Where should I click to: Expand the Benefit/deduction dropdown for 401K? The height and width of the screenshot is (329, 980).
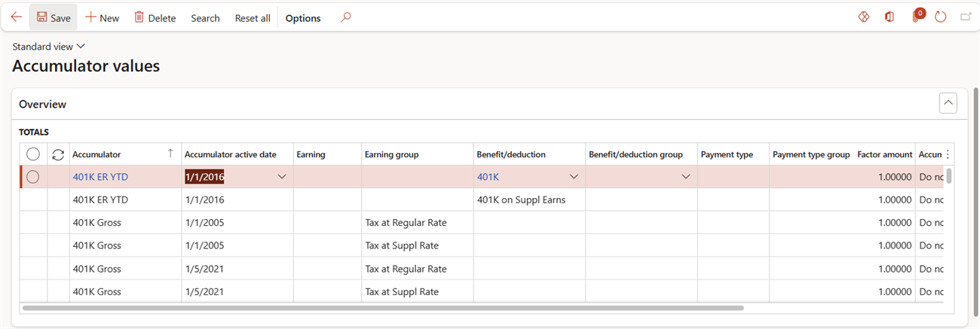[x=574, y=177]
